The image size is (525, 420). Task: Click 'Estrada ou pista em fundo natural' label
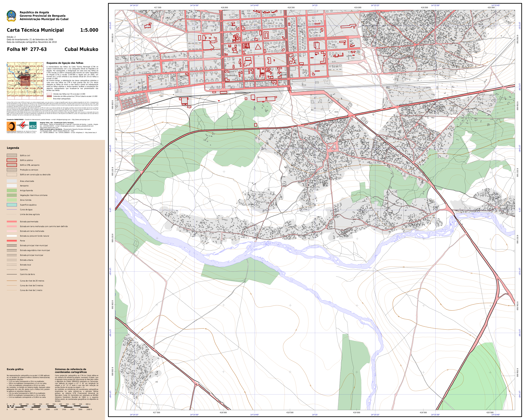pos(34,236)
